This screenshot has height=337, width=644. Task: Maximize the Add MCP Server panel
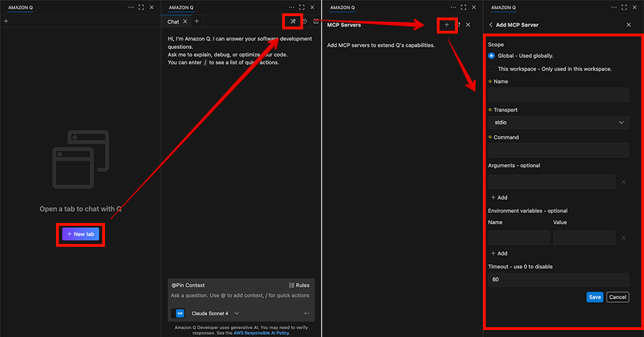[x=624, y=7]
